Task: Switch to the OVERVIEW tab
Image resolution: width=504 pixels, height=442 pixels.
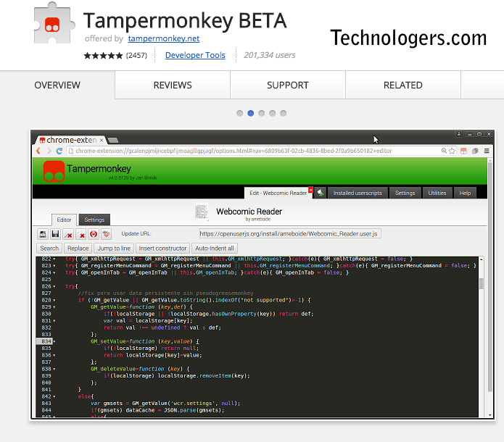Action: click(57, 85)
